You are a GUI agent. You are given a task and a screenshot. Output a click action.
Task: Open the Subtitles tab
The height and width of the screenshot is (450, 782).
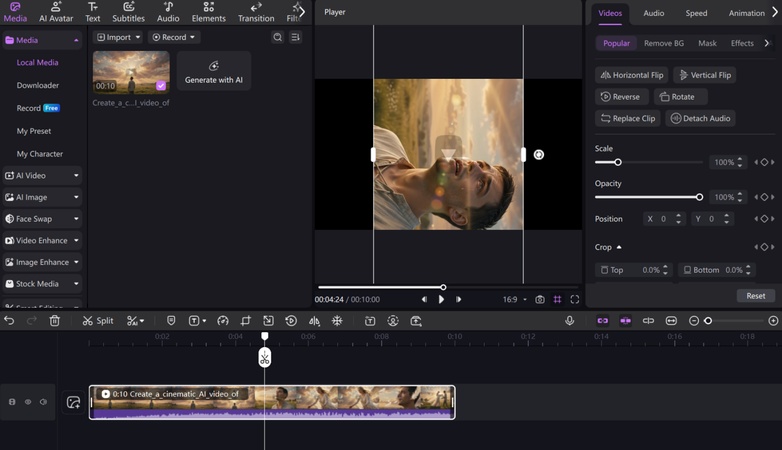click(x=128, y=12)
